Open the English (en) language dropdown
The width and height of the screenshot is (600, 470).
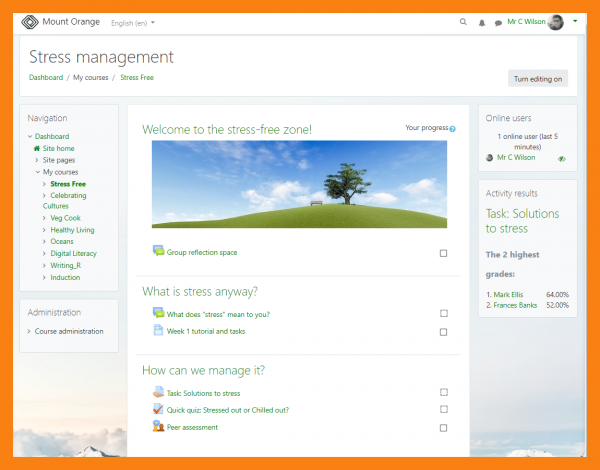tap(133, 22)
